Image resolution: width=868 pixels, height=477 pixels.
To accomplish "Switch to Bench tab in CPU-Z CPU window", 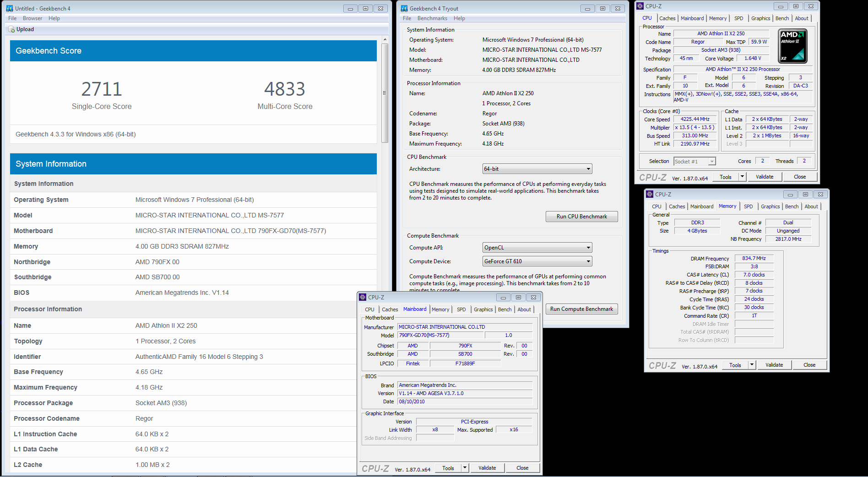I will coord(782,18).
